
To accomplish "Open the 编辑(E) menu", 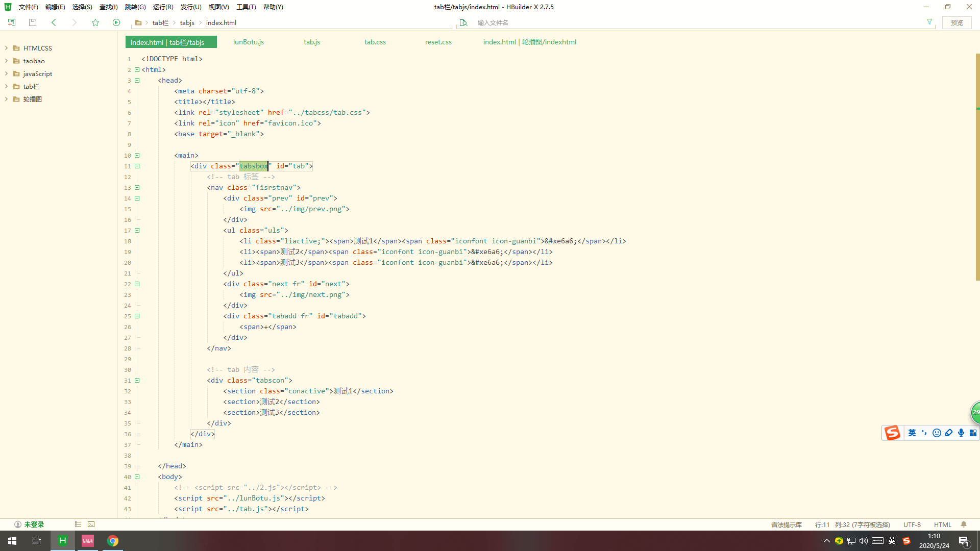I will (55, 7).
